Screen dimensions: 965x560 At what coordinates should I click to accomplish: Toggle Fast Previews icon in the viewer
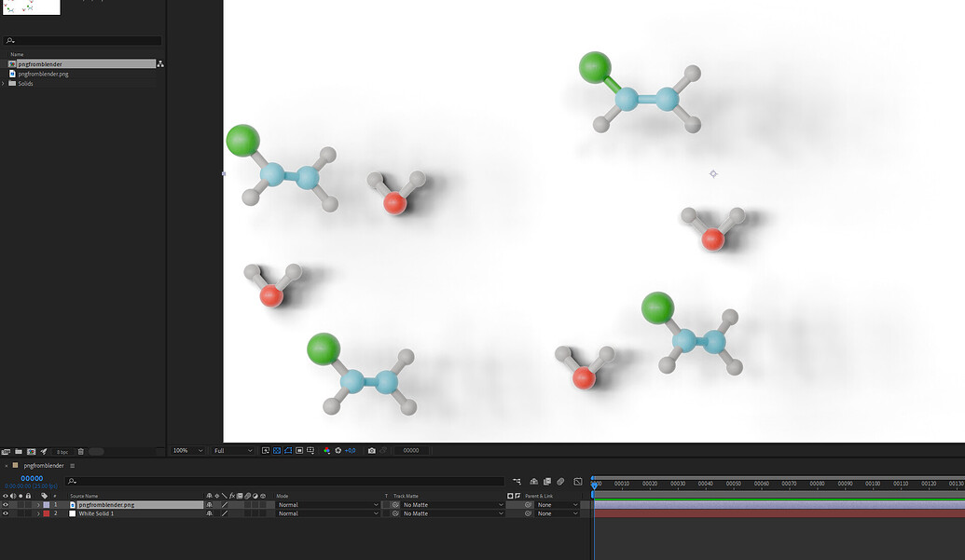[x=265, y=451]
